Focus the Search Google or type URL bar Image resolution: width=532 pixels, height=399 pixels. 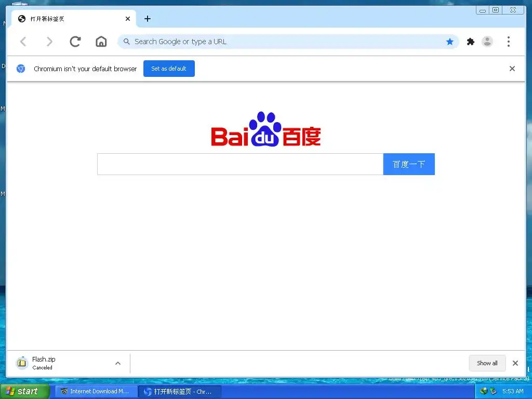288,42
